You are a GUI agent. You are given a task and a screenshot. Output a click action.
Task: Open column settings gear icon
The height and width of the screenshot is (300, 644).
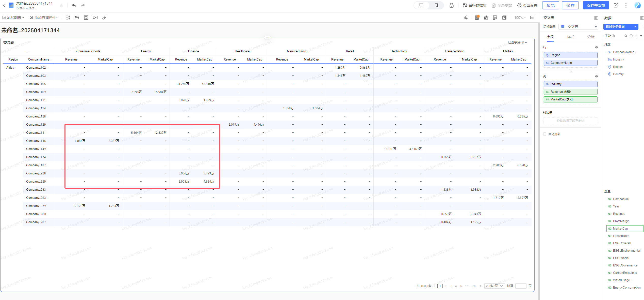[597, 76]
